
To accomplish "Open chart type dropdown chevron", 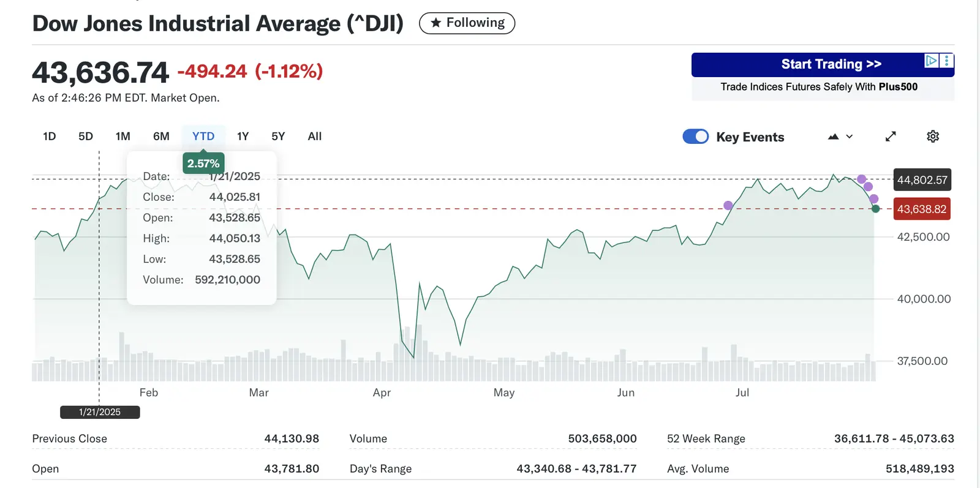I will (x=850, y=137).
